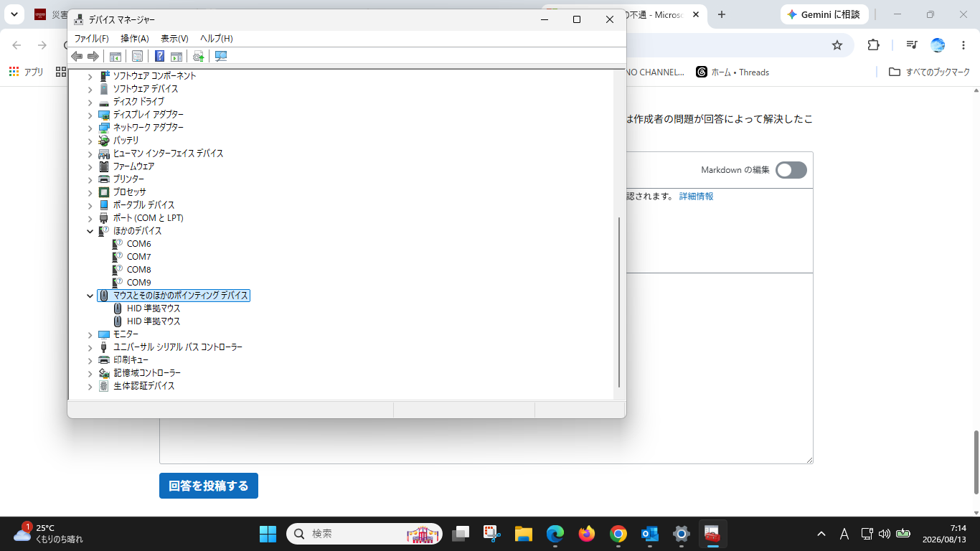Open the ヘルプ(H) menu
The width and height of the screenshot is (980, 551).
coord(217,39)
